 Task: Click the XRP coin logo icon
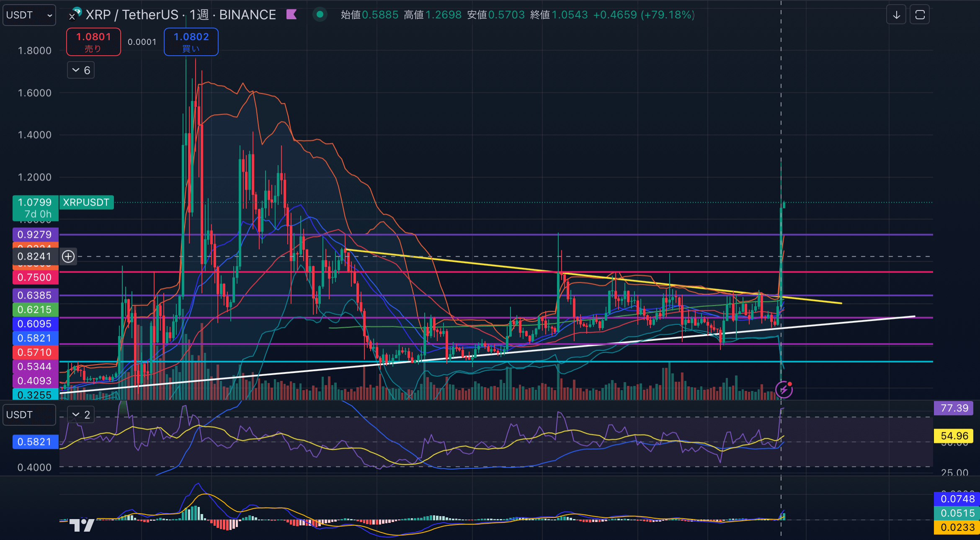[75, 14]
